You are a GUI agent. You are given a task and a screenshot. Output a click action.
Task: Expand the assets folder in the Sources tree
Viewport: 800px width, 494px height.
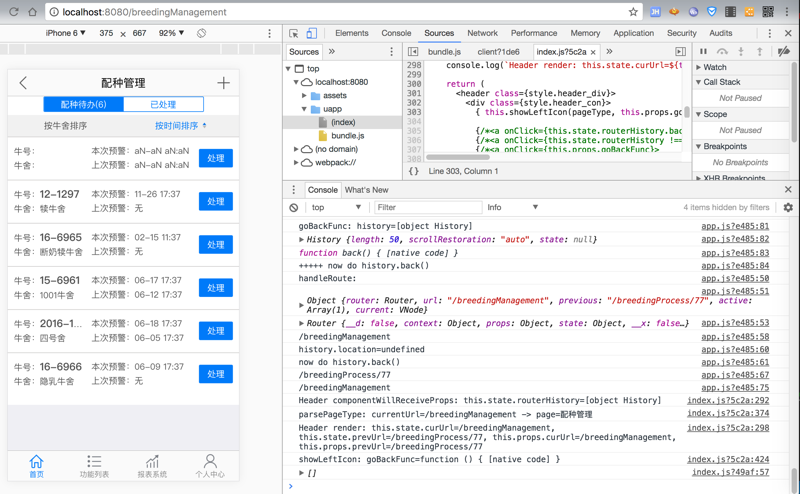coord(305,96)
